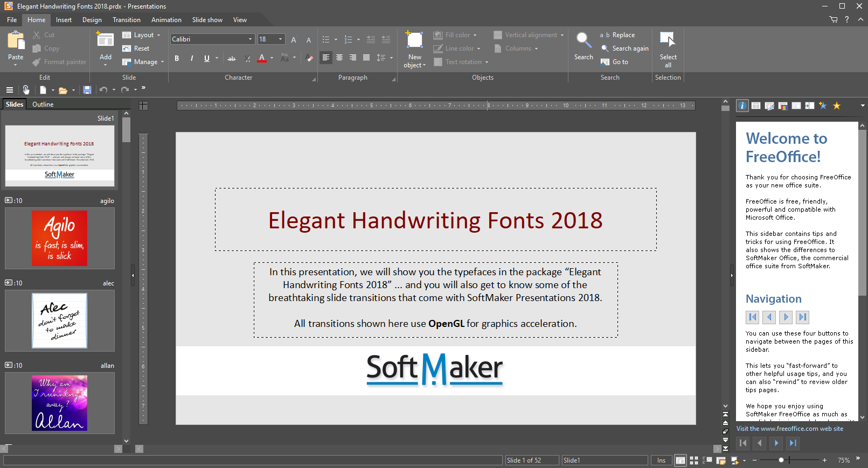Click the New object icon
Screen dimensions: 868x468
[x=414, y=40]
